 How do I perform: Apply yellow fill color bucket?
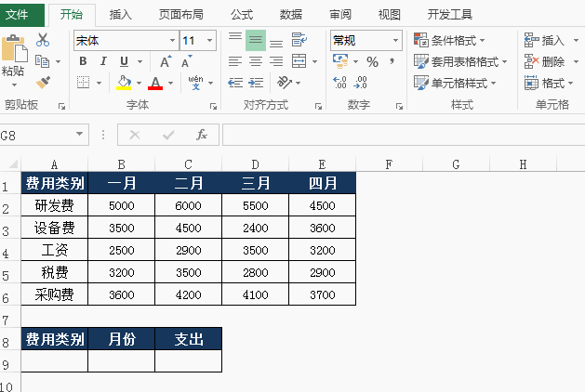[124, 83]
